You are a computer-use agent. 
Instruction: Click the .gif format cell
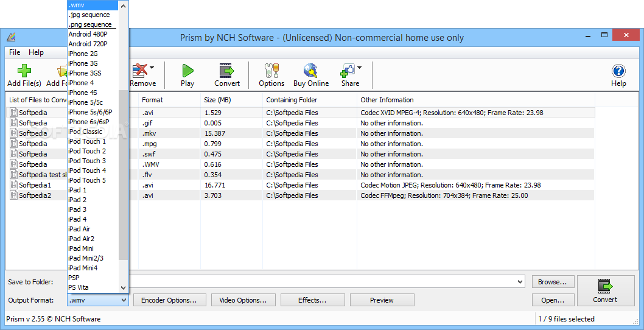147,123
